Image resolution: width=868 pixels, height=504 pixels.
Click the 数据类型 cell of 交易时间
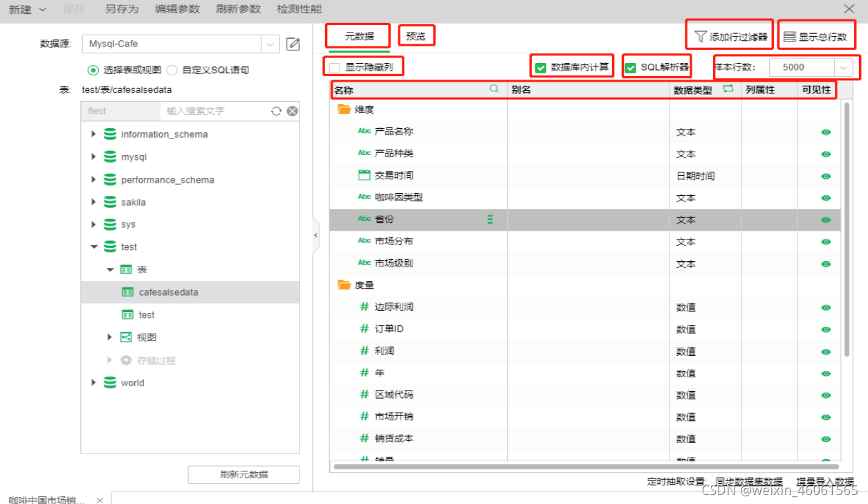[705, 176]
